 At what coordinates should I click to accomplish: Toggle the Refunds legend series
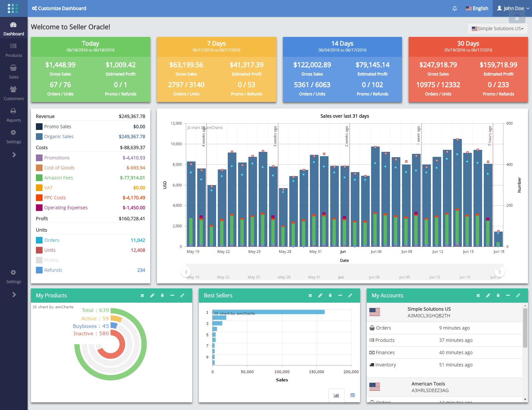49,270
